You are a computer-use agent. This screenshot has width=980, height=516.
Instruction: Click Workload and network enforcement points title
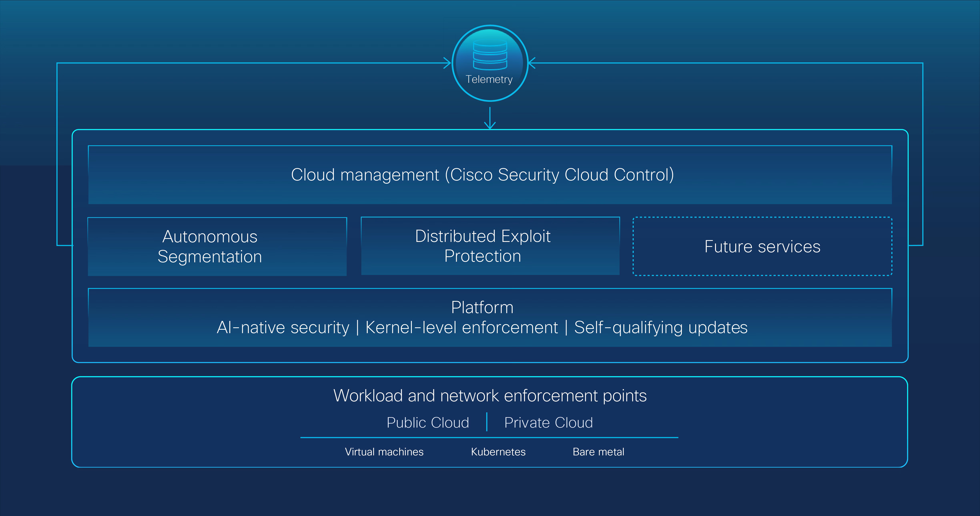click(490, 396)
